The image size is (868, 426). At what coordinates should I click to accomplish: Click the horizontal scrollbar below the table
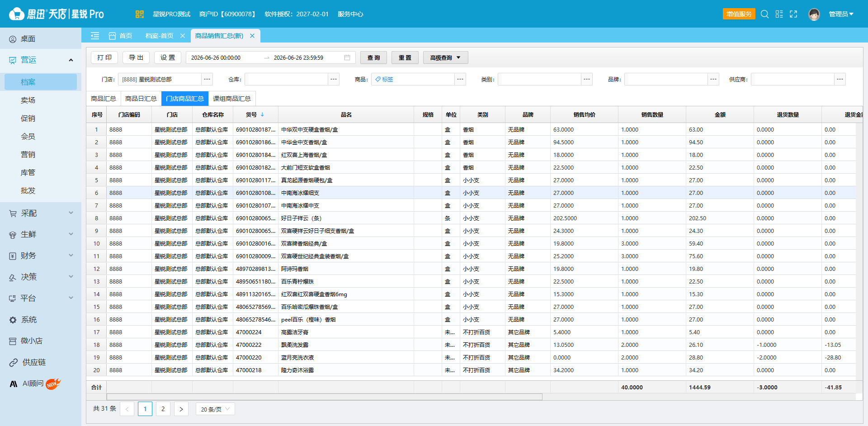pyautogui.click(x=325, y=397)
